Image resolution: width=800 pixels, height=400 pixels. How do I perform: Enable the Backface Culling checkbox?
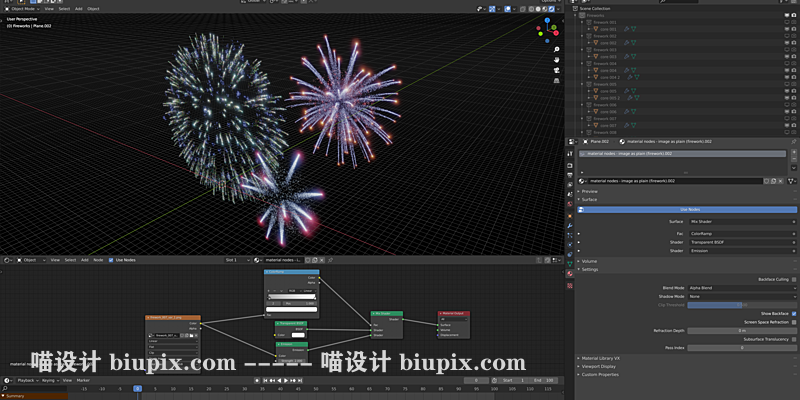point(794,279)
